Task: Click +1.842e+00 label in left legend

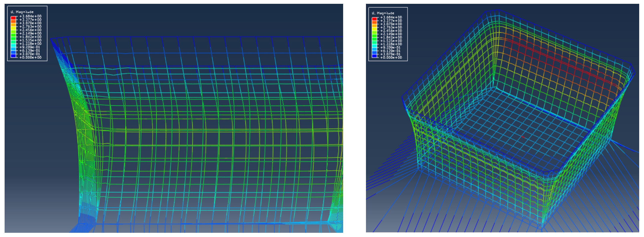Action: tap(30, 37)
